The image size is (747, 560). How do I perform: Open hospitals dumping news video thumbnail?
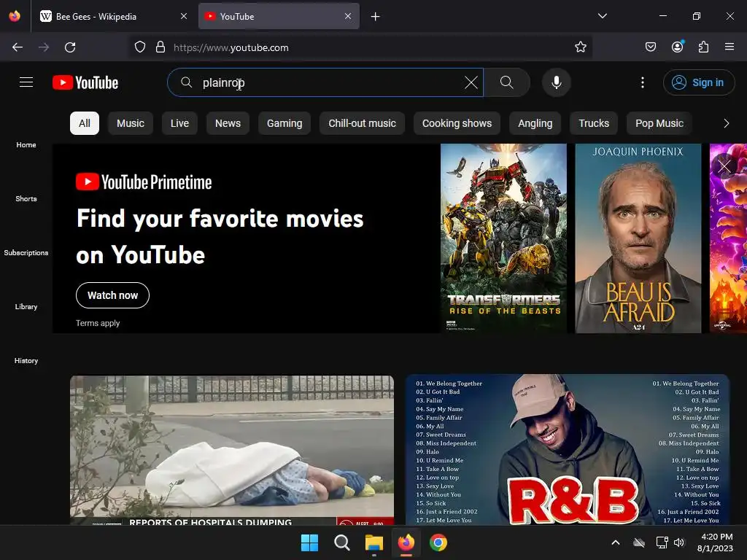coord(232,450)
